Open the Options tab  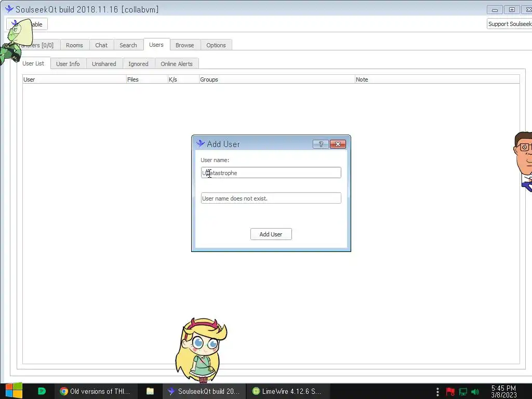click(216, 45)
